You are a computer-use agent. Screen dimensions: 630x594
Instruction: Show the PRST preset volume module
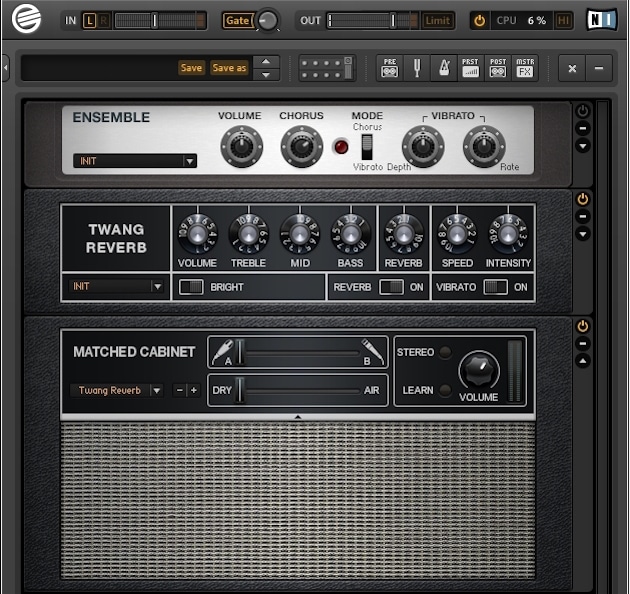pyautogui.click(x=470, y=68)
